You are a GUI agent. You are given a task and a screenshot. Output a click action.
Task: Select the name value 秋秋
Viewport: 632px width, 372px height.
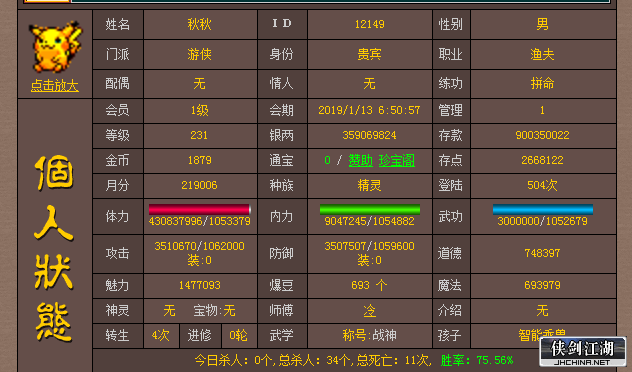point(200,24)
